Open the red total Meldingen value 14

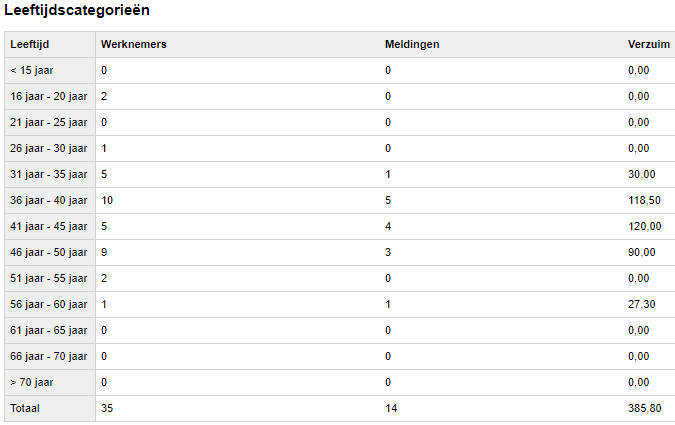pos(391,408)
